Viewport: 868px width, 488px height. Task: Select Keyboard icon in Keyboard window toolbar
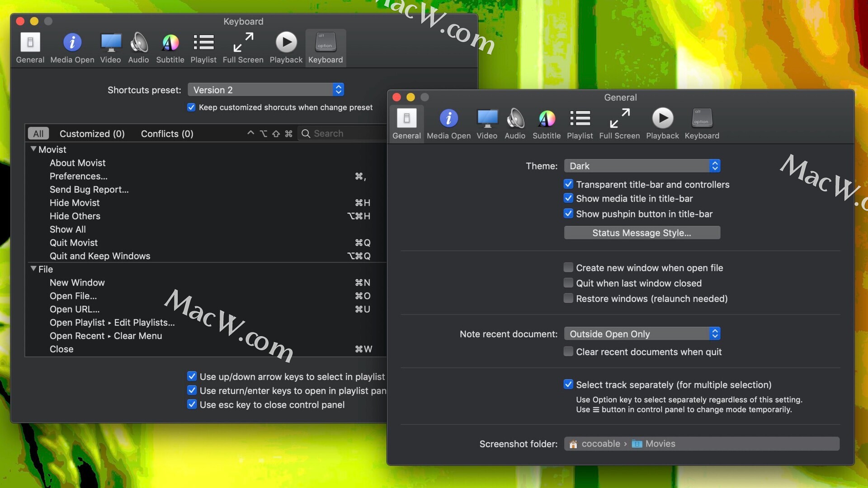click(325, 48)
